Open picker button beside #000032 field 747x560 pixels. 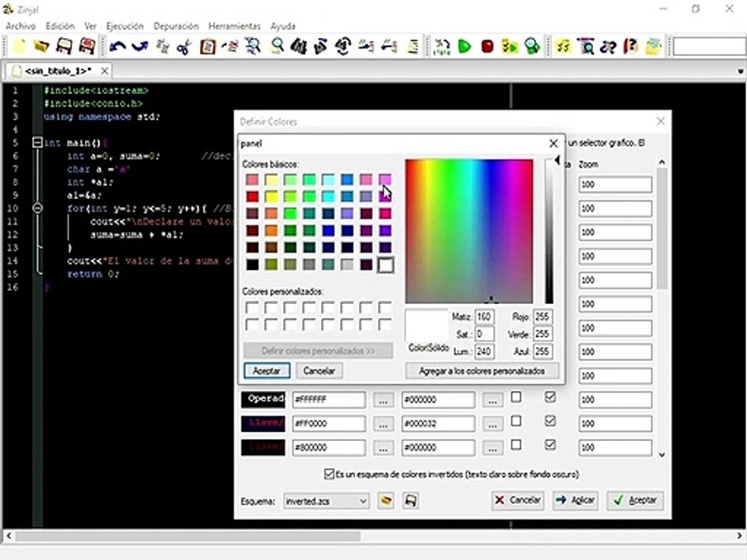[493, 424]
